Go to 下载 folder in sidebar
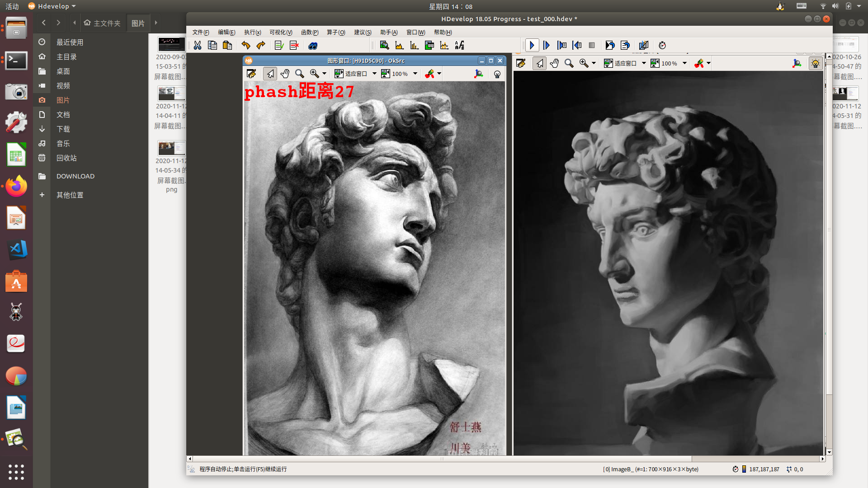This screenshot has width=868, height=488. point(63,129)
